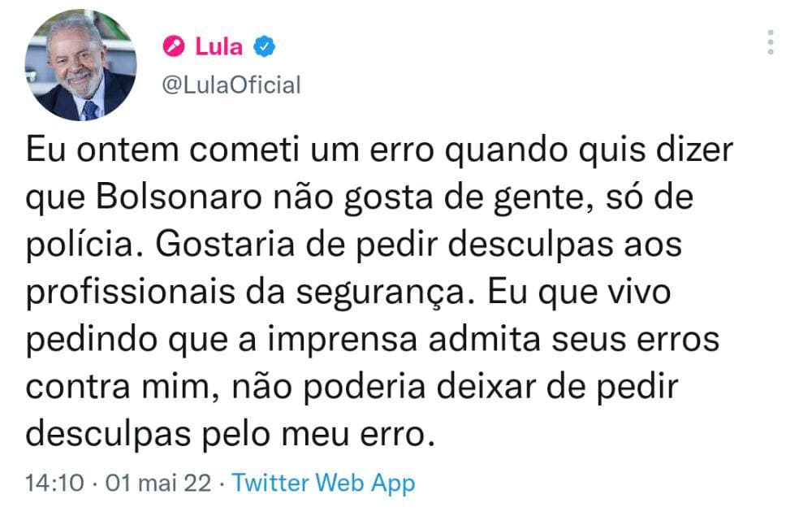
Task: Open the @LulaOficial handle
Action: tap(231, 85)
